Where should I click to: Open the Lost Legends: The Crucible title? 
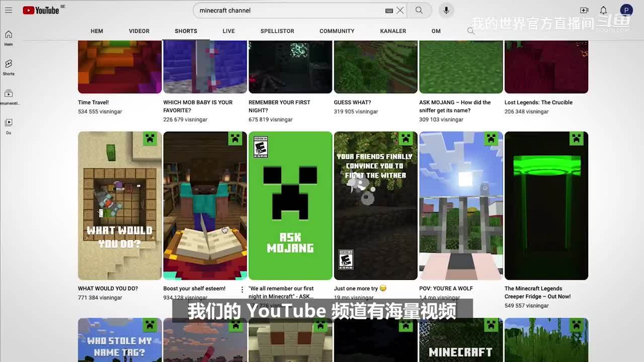click(538, 103)
